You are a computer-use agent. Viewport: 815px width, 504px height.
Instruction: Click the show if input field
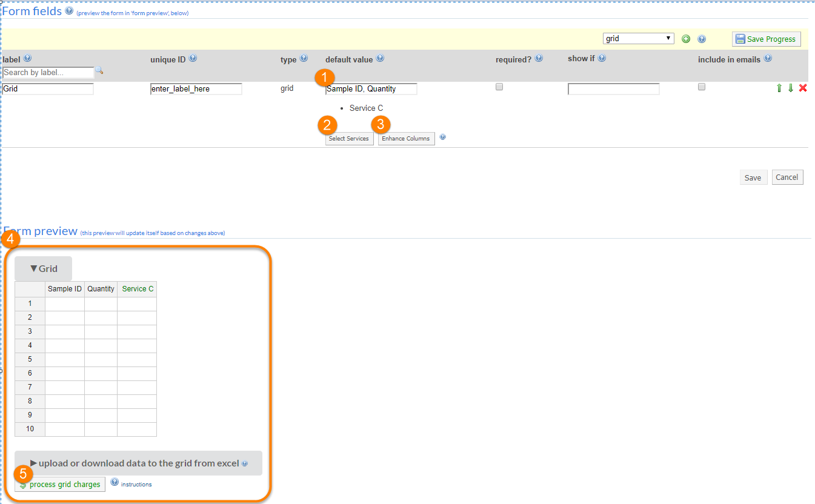click(613, 89)
